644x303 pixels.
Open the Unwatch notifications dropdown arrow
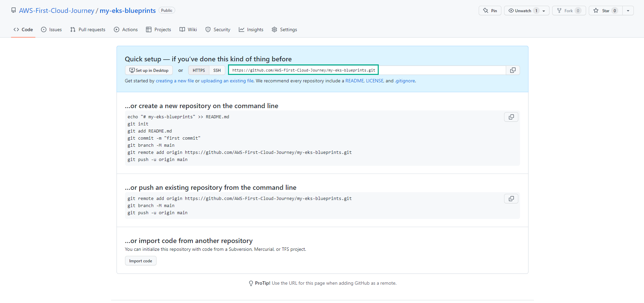(544, 11)
